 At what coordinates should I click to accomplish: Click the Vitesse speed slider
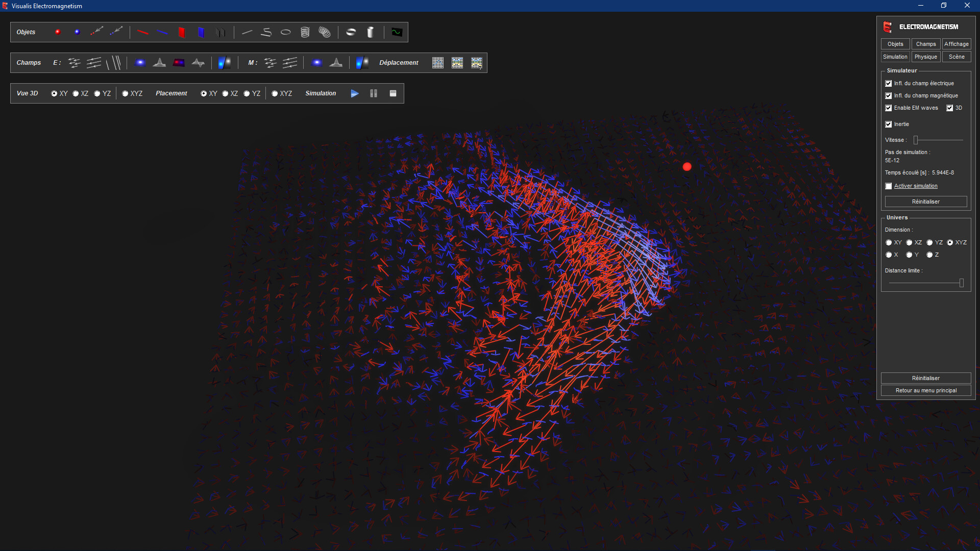pos(916,139)
